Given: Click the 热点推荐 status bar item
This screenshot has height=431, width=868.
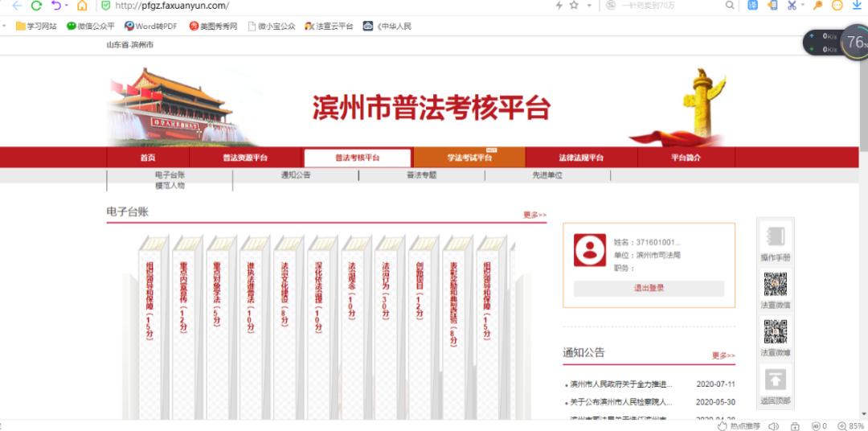Looking at the screenshot, I should 739,426.
